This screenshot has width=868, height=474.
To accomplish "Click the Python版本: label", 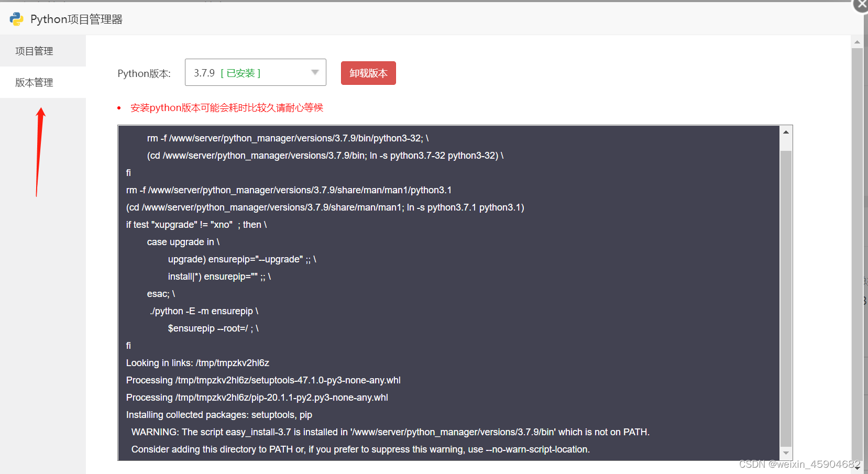I will 144,73.
